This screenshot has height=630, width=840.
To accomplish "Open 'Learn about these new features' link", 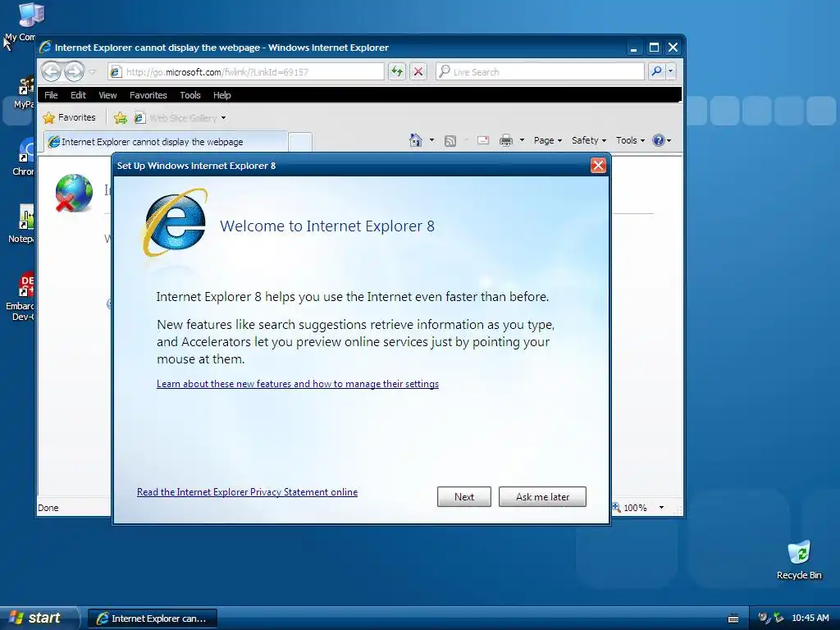I will tap(297, 384).
